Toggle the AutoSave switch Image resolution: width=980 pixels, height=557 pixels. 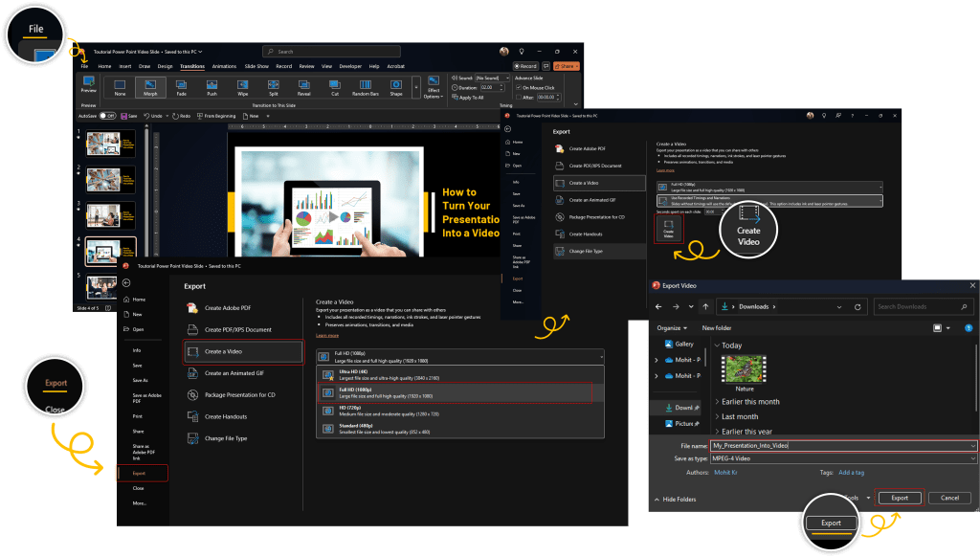click(x=108, y=115)
